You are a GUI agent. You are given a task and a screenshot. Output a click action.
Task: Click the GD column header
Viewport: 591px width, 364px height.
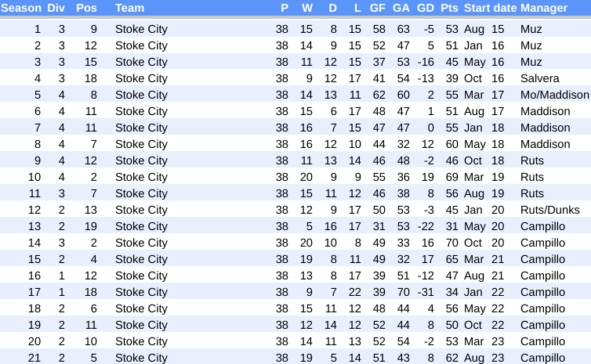click(426, 8)
